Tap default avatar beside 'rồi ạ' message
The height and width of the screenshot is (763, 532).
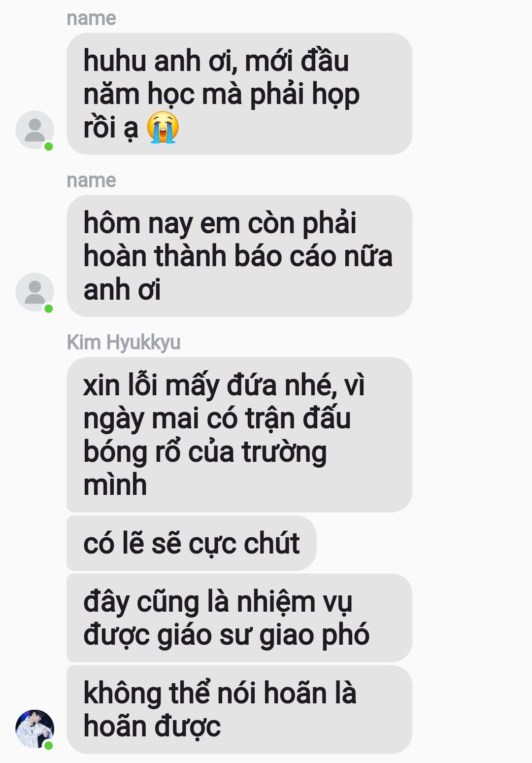(35, 130)
